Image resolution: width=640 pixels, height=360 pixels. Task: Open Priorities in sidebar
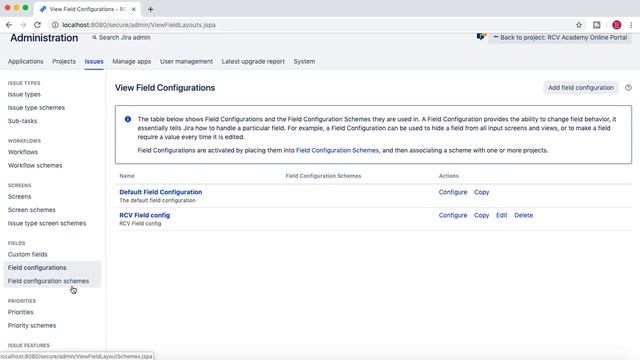(x=20, y=312)
